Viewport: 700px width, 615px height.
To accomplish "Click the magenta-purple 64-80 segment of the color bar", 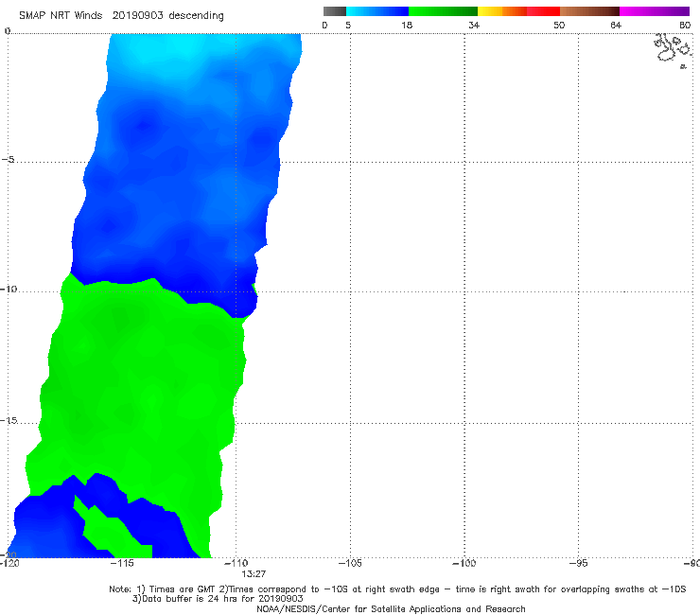I will point(655,11).
